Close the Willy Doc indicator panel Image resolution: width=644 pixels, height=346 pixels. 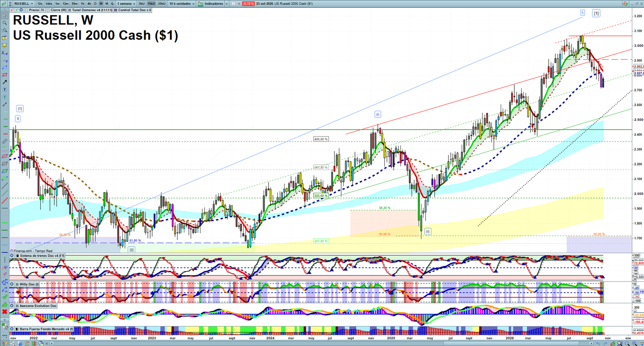click(x=12, y=284)
